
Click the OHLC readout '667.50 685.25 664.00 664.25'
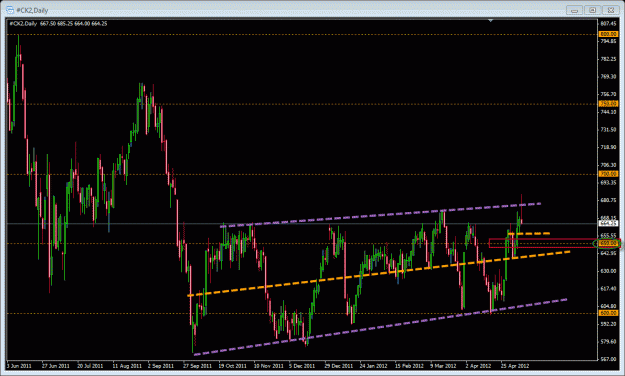73,24
